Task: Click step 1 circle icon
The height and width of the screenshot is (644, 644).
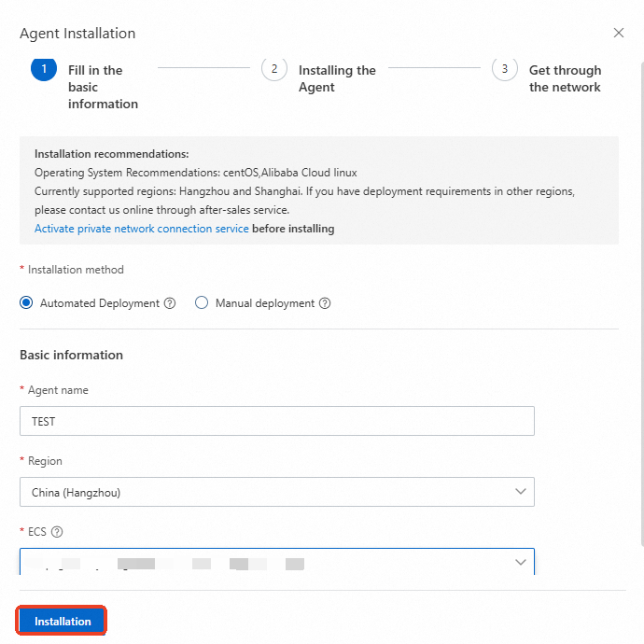Action: pyautogui.click(x=44, y=69)
